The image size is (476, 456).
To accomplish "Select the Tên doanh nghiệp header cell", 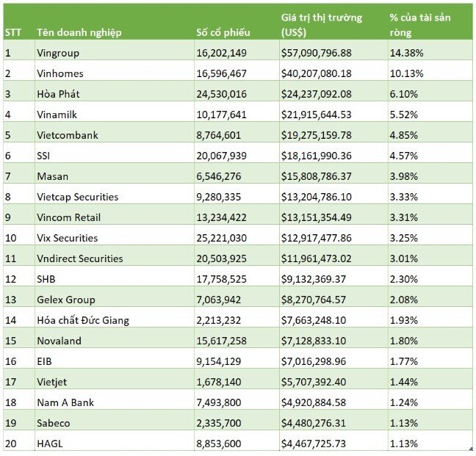I will (115, 22).
